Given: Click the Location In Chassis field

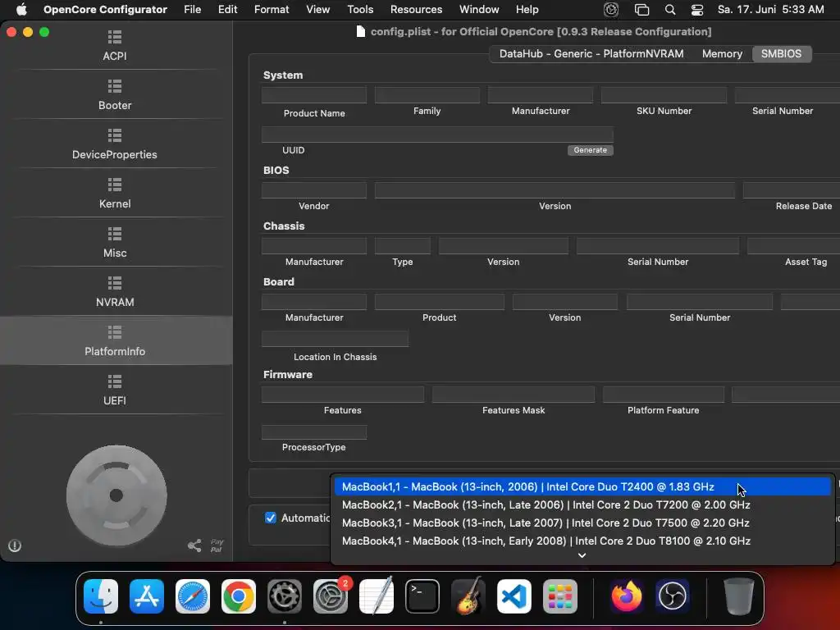Looking at the screenshot, I should click(x=335, y=339).
